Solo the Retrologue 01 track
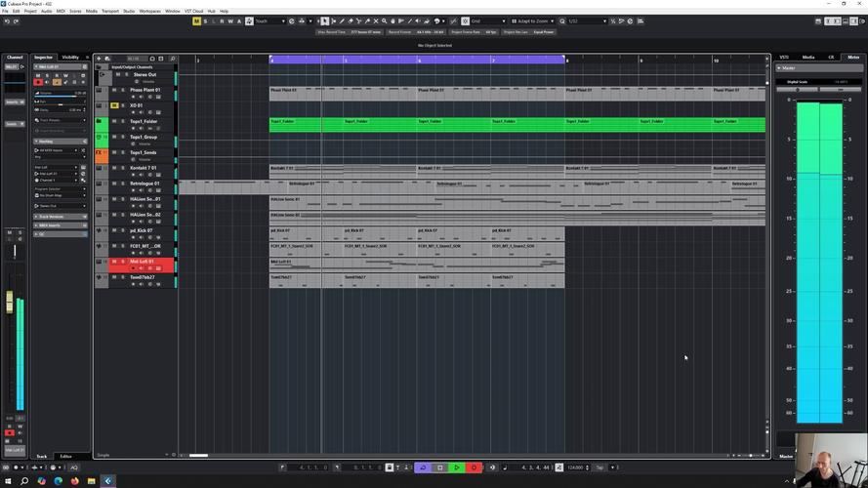Viewport: 868px width, 488px height. [123, 183]
